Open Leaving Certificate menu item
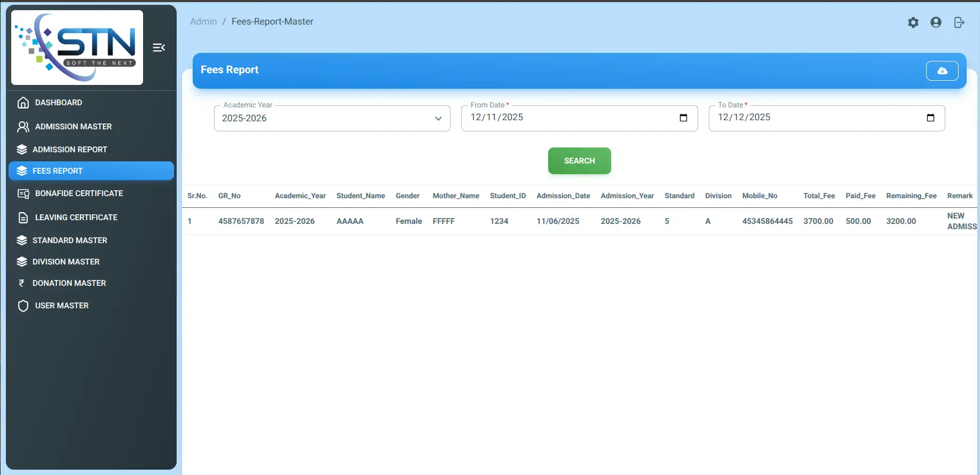 point(76,217)
